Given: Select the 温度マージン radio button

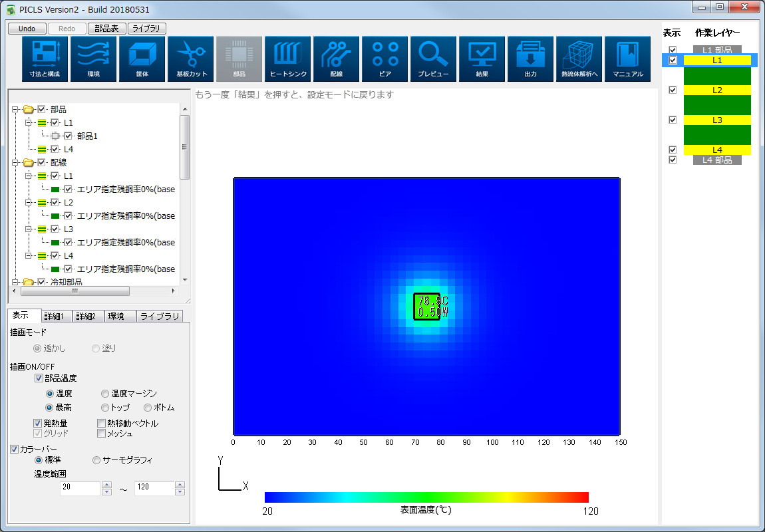Looking at the screenshot, I should coord(105,394).
